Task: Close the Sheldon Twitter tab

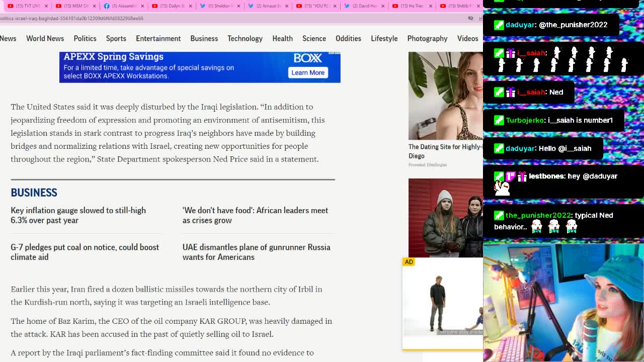Action: tap(238, 6)
